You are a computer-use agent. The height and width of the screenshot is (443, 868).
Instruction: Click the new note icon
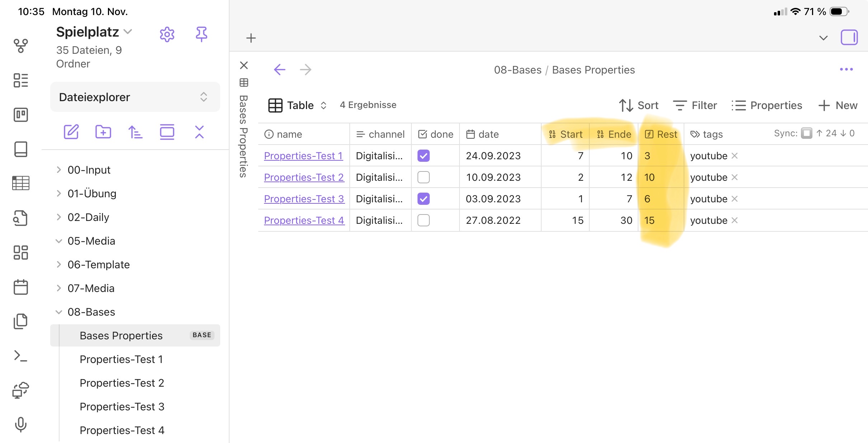click(71, 132)
